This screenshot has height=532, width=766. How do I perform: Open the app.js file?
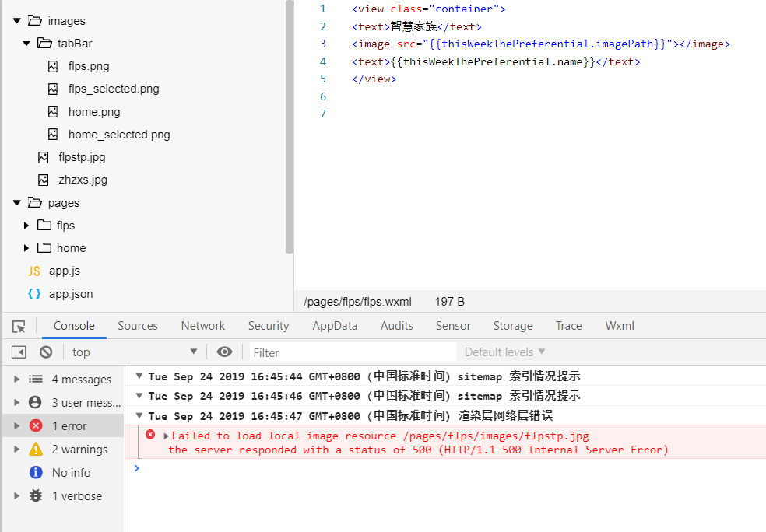pos(64,271)
